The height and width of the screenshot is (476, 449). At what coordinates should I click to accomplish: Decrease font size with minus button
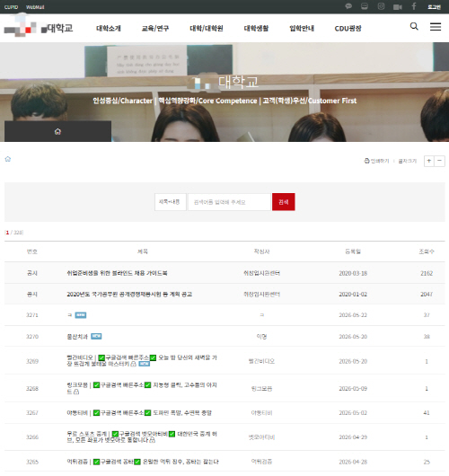440,161
